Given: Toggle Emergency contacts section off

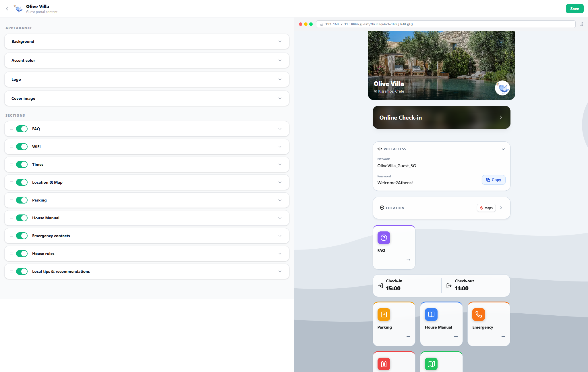Looking at the screenshot, I should click(x=22, y=236).
